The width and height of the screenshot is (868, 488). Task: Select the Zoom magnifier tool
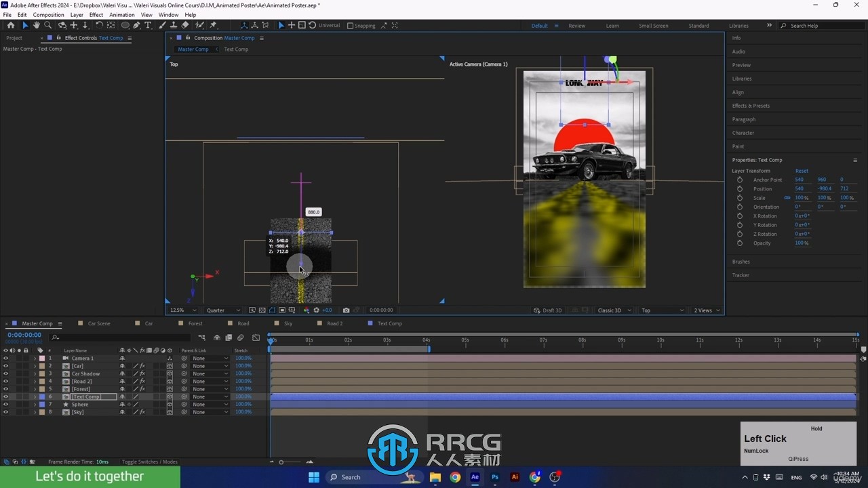pyautogui.click(x=47, y=25)
